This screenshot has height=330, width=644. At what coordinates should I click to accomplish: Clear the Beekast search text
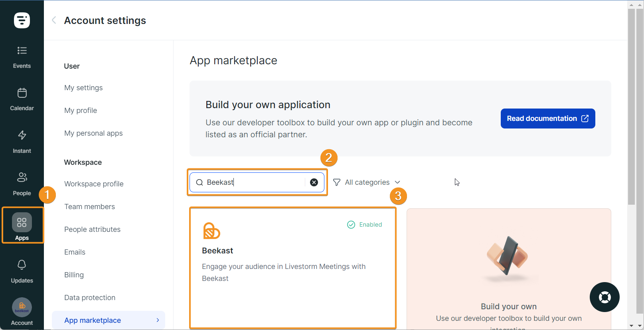[314, 182]
